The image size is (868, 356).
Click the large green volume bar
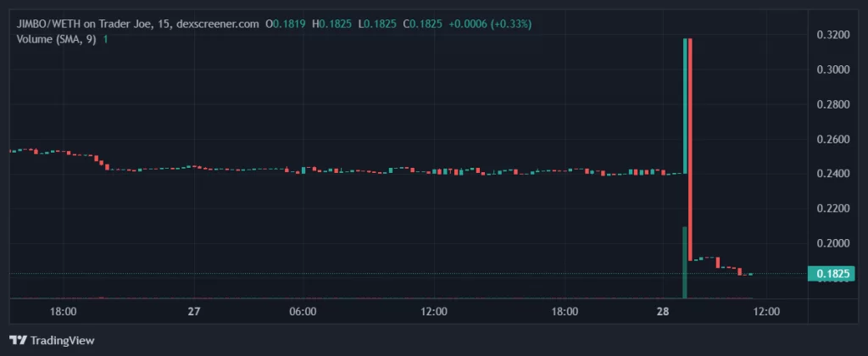click(684, 262)
